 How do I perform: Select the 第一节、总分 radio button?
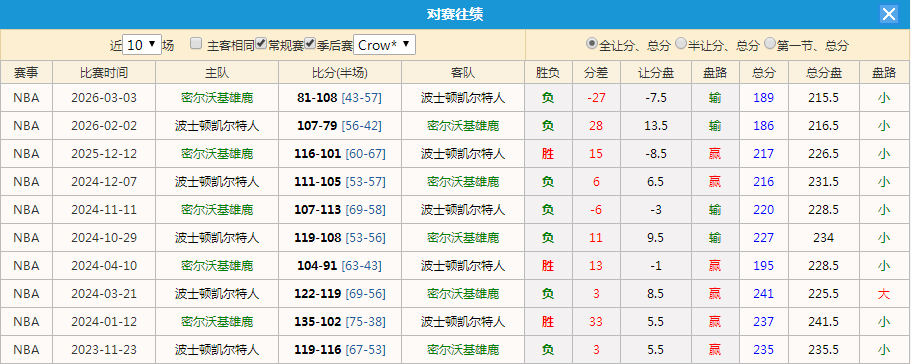point(770,43)
